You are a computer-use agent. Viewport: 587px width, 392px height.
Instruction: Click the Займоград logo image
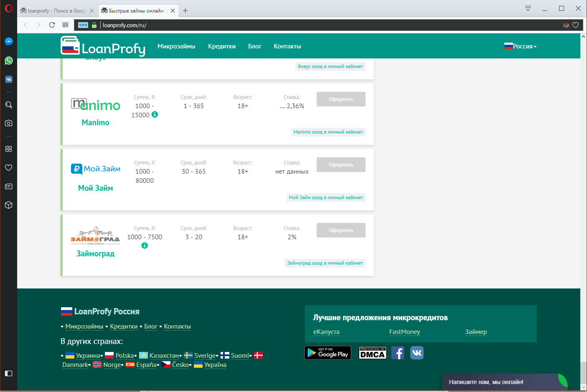(95, 236)
